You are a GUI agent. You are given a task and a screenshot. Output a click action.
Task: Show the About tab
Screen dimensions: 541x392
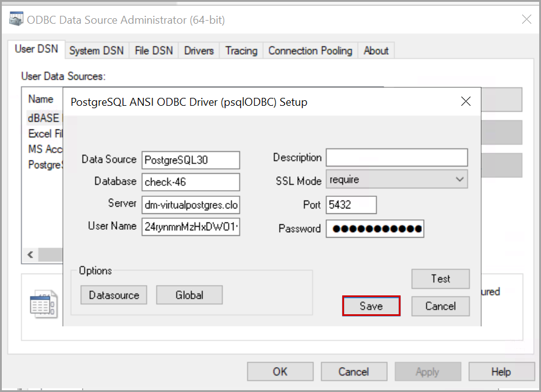[376, 50]
